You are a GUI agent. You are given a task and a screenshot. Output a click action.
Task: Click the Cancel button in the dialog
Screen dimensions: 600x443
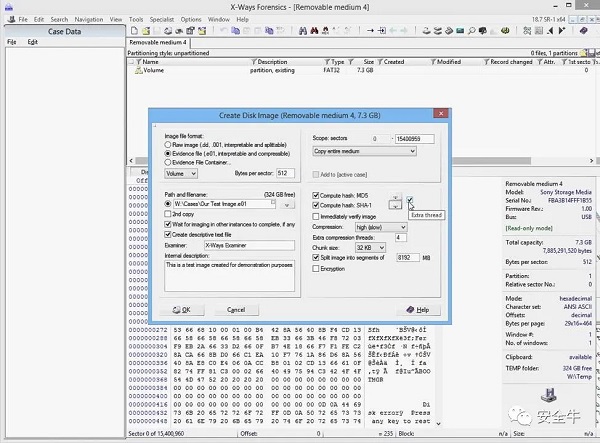coord(236,310)
